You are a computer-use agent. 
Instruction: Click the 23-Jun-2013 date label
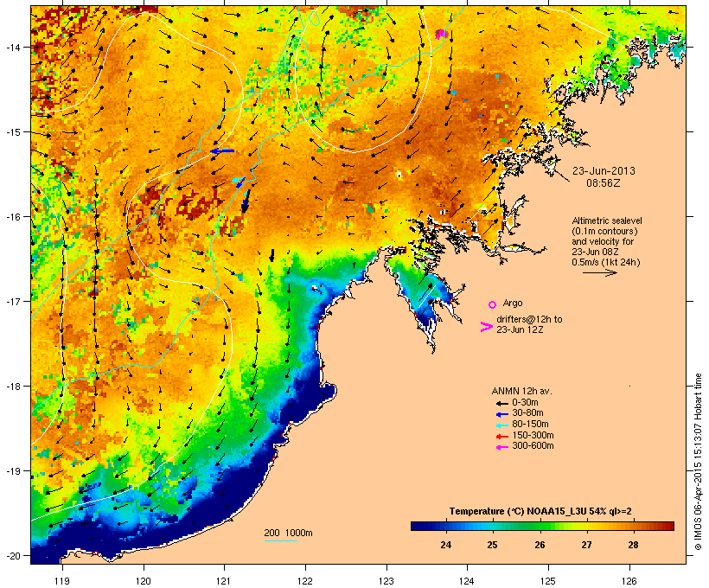604,171
